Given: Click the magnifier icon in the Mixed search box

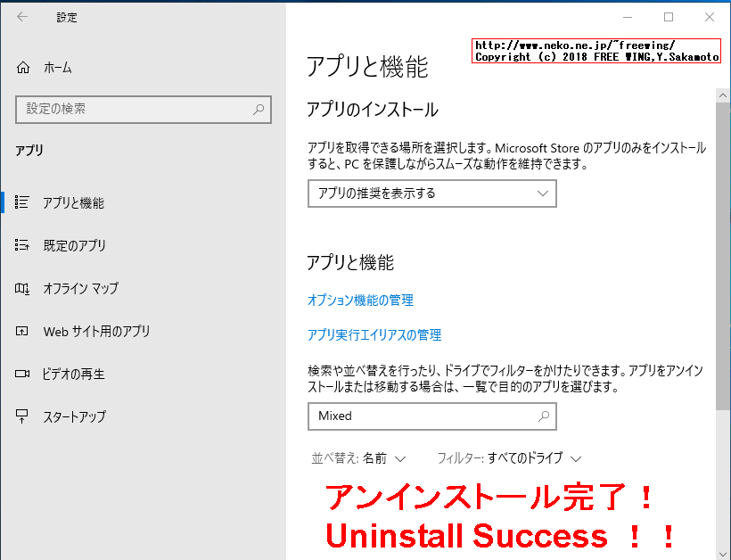Looking at the screenshot, I should [542, 416].
